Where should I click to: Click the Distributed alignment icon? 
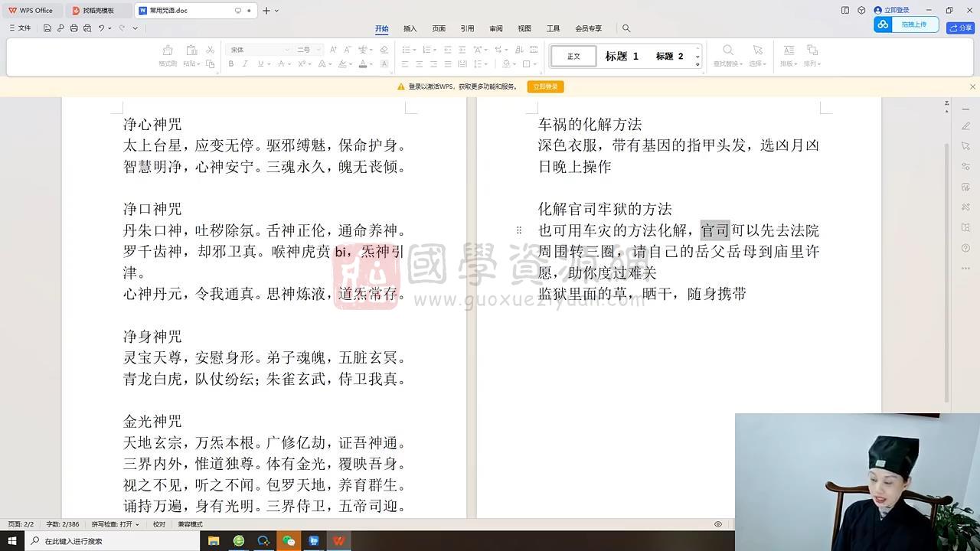[462, 64]
